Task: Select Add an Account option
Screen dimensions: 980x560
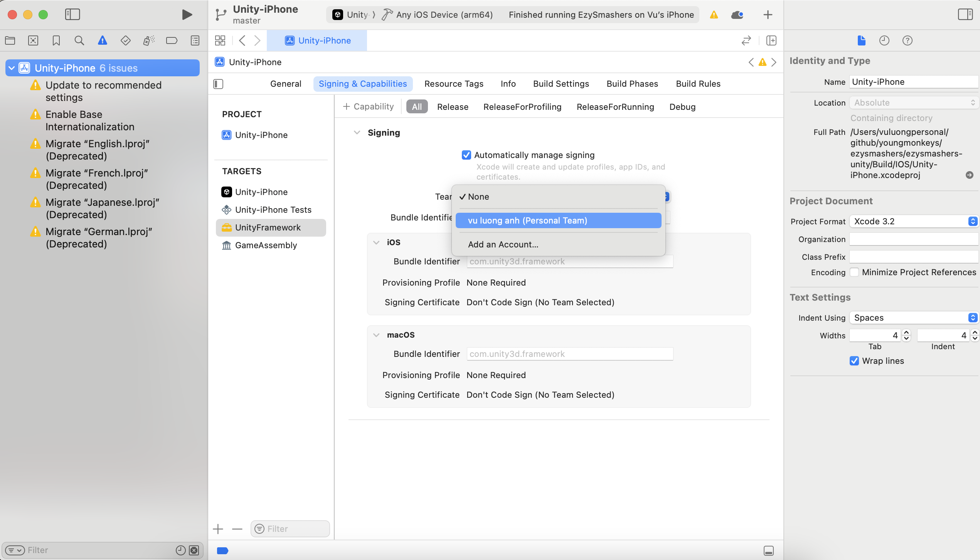Action: click(x=503, y=244)
